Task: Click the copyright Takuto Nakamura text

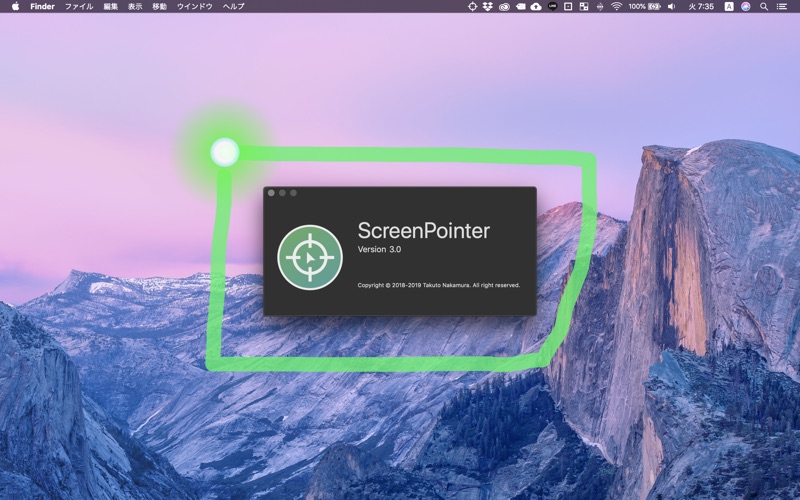Action: [439, 285]
